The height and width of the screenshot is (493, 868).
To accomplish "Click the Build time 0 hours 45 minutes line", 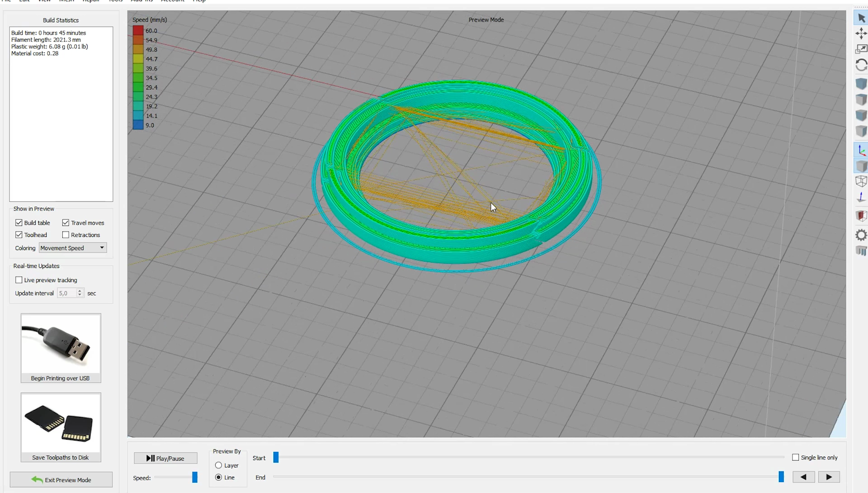I will point(48,33).
